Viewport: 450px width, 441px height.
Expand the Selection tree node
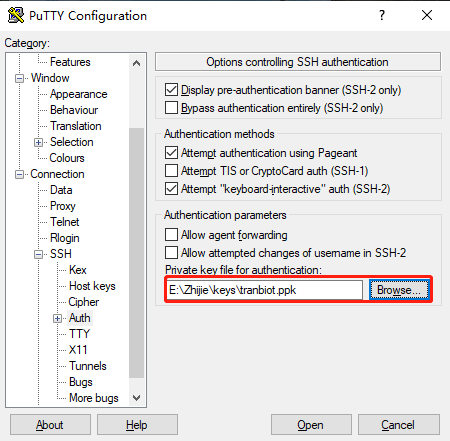coord(38,143)
